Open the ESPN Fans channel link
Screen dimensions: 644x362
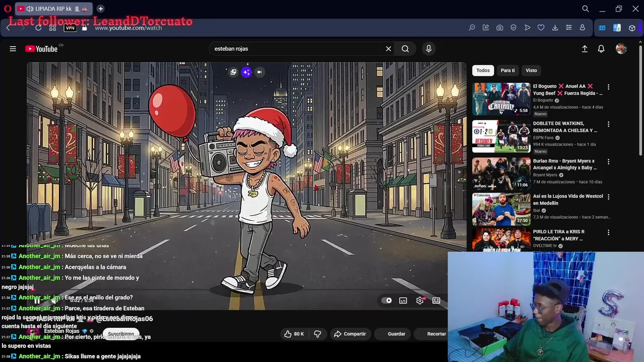pos(543,138)
